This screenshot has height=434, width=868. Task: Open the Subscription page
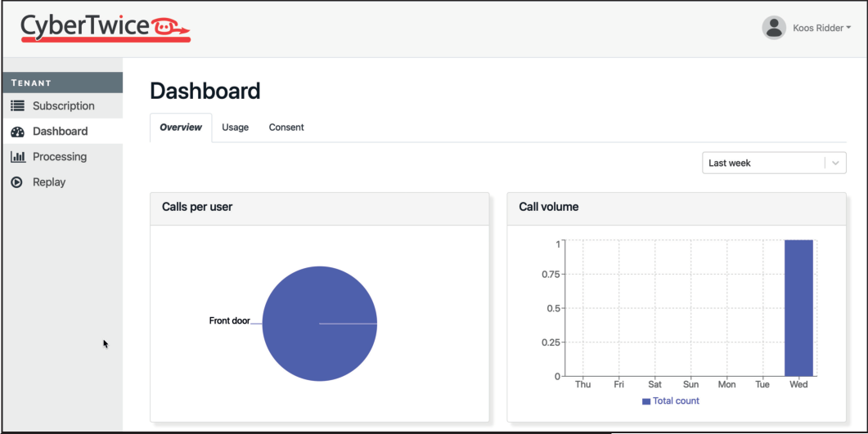click(x=62, y=105)
